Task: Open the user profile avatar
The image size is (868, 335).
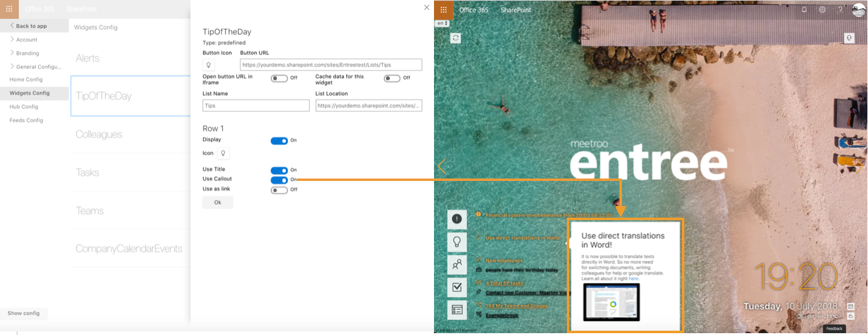Action: pos(858,10)
